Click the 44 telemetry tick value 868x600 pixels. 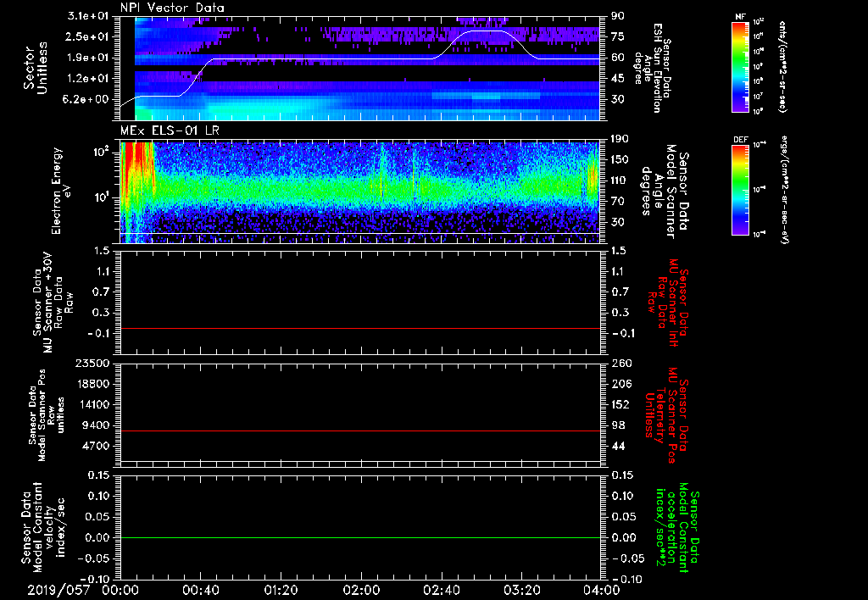(618, 446)
